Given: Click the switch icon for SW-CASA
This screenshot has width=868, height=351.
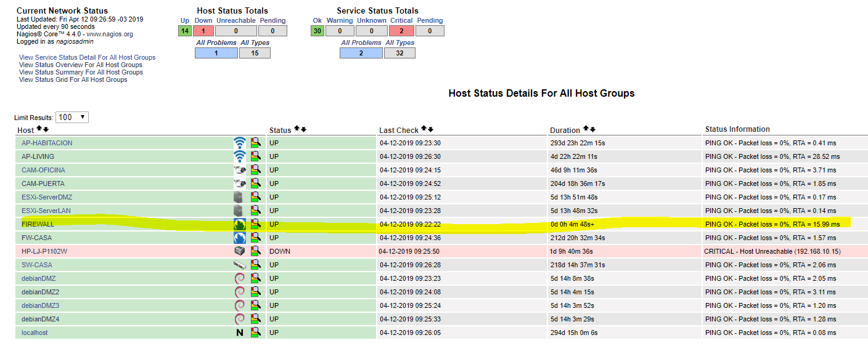Looking at the screenshot, I should point(239,265).
